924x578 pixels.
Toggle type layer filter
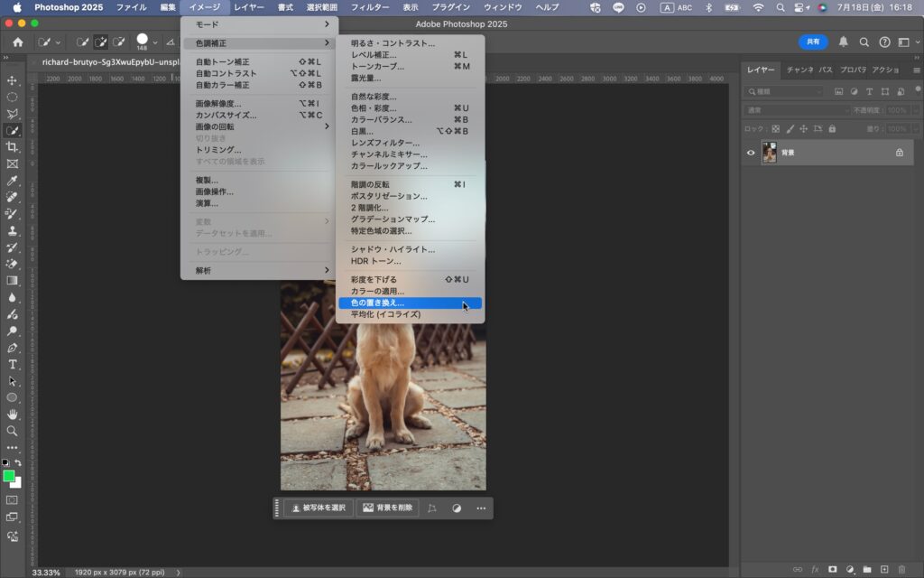[869, 91]
